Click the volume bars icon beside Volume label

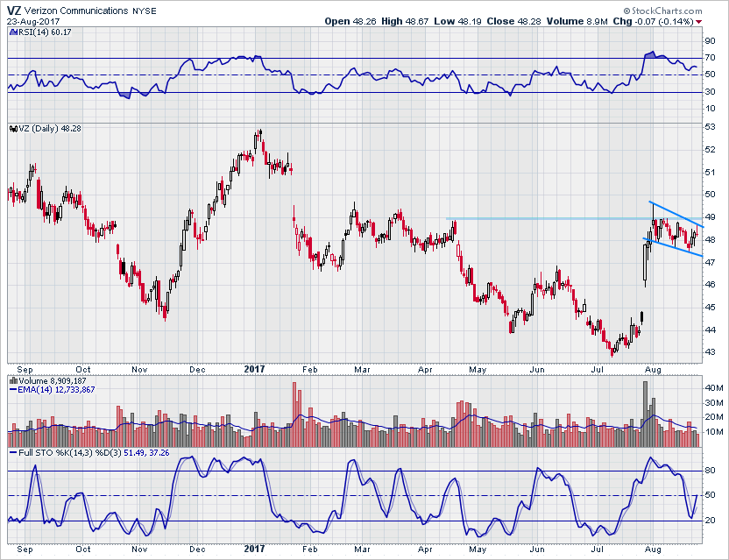click(x=13, y=381)
